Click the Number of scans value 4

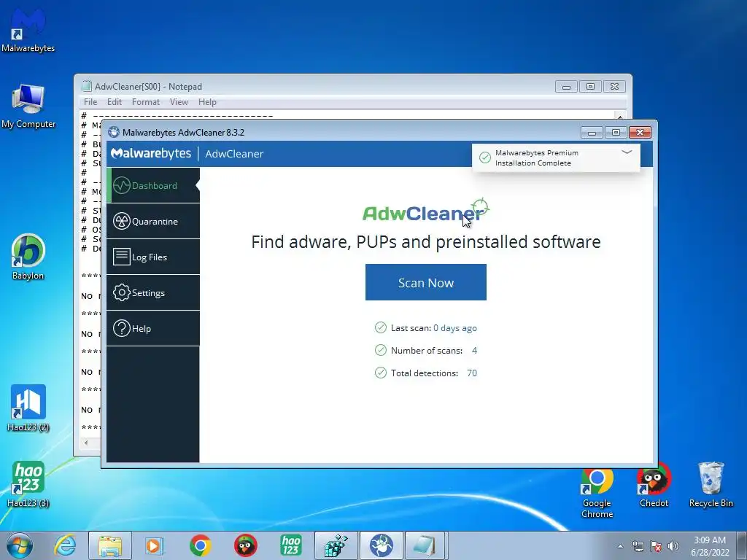click(x=474, y=351)
